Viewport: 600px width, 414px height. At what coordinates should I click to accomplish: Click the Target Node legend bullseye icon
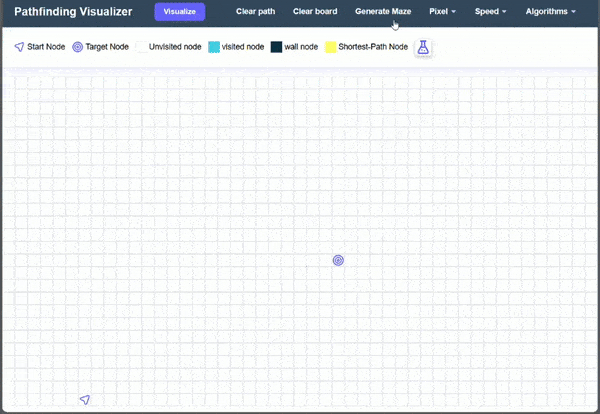pyautogui.click(x=77, y=47)
